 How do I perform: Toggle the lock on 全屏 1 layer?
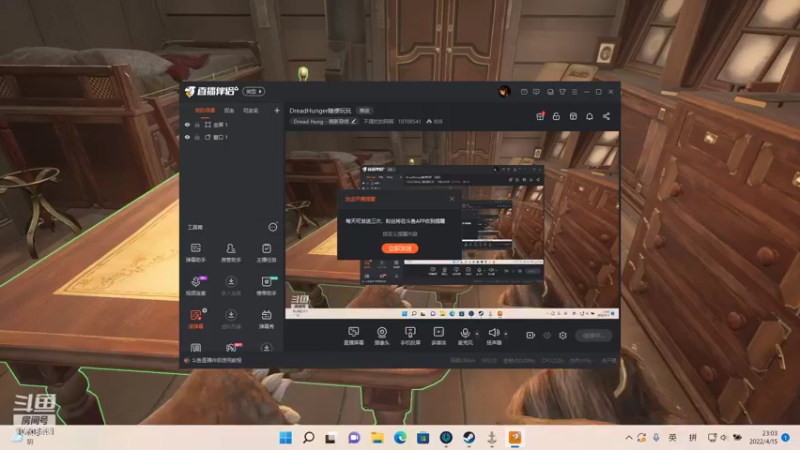point(197,124)
